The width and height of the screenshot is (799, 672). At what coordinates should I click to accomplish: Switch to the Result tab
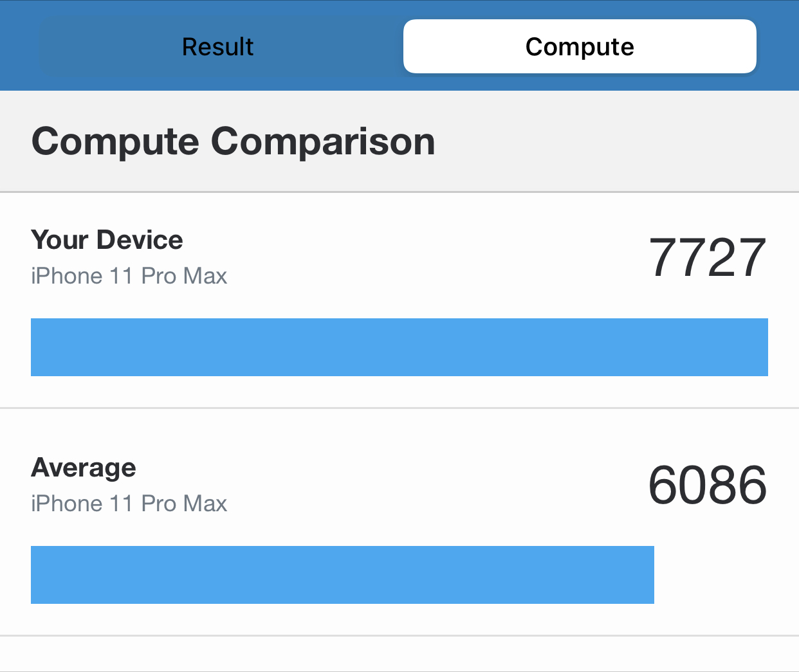tap(218, 47)
